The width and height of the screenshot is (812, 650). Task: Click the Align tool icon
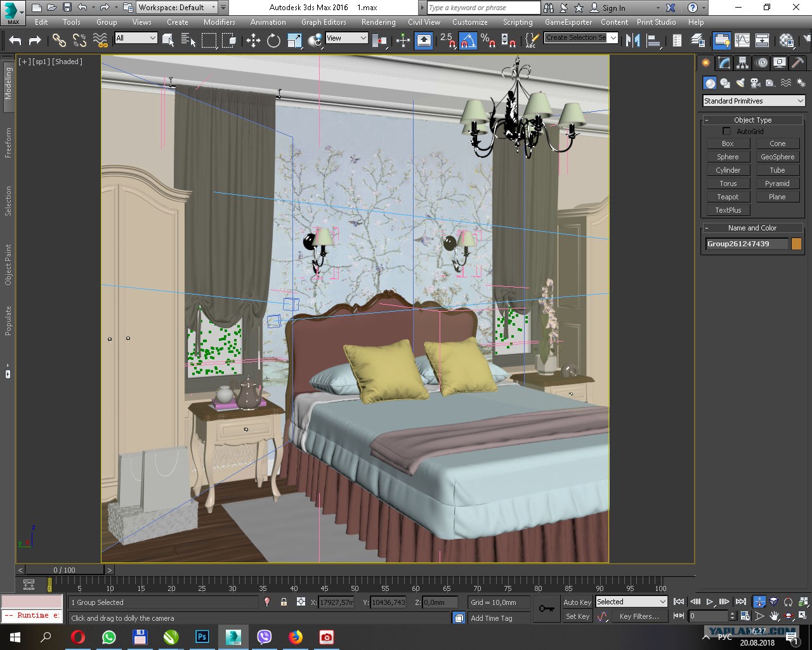(x=653, y=40)
